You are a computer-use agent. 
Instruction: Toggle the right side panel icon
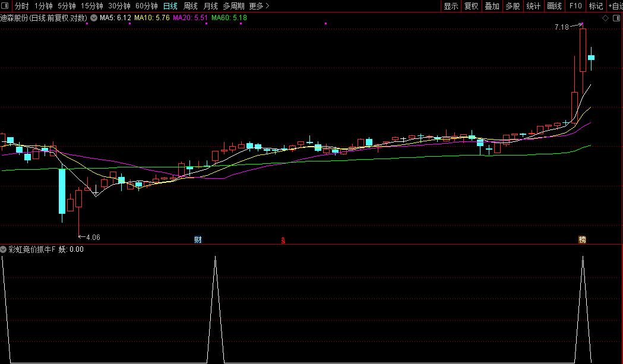[616, 18]
